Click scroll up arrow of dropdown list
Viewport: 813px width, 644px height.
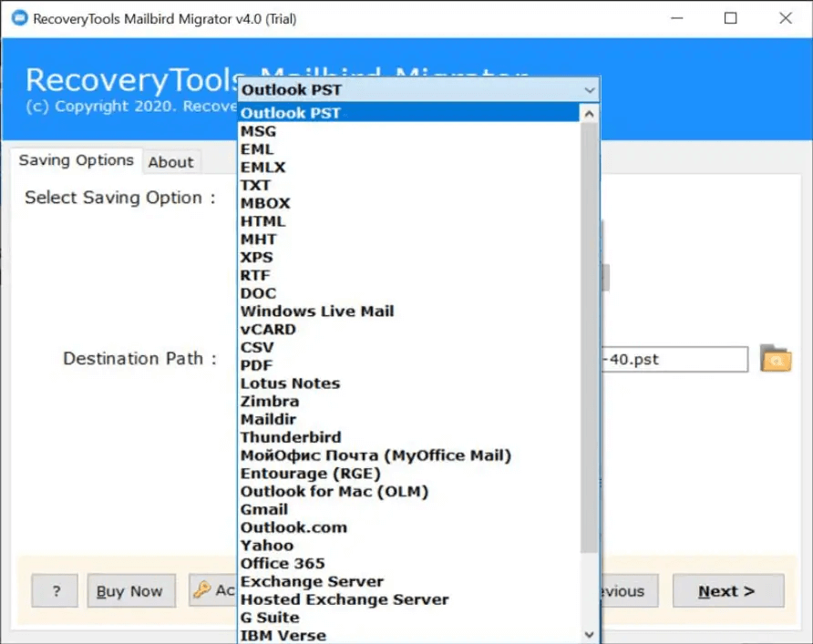tap(590, 114)
